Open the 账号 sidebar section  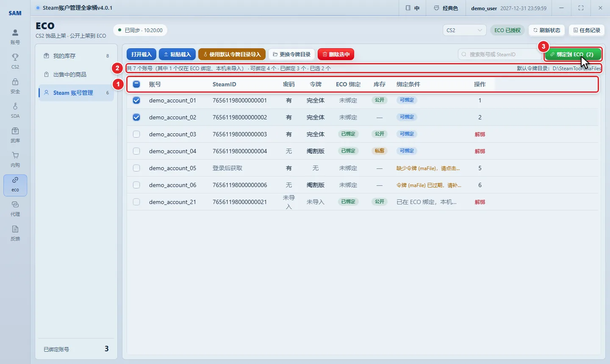tap(15, 36)
